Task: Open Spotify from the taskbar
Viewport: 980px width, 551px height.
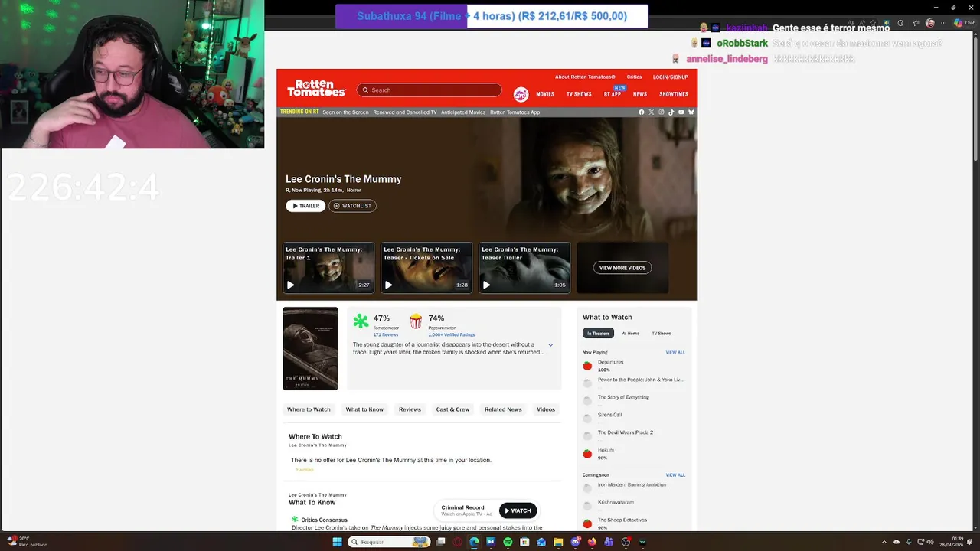Action: pyautogui.click(x=508, y=542)
